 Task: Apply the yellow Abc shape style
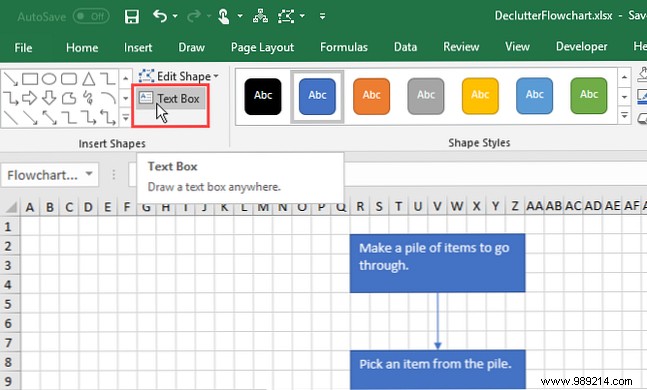click(480, 96)
